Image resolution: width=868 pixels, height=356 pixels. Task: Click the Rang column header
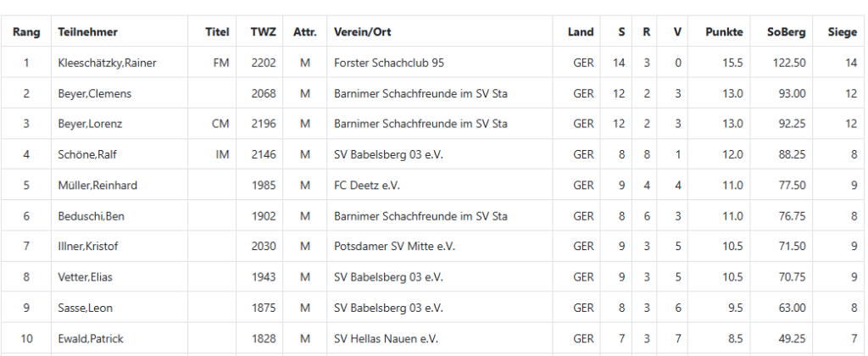click(26, 32)
